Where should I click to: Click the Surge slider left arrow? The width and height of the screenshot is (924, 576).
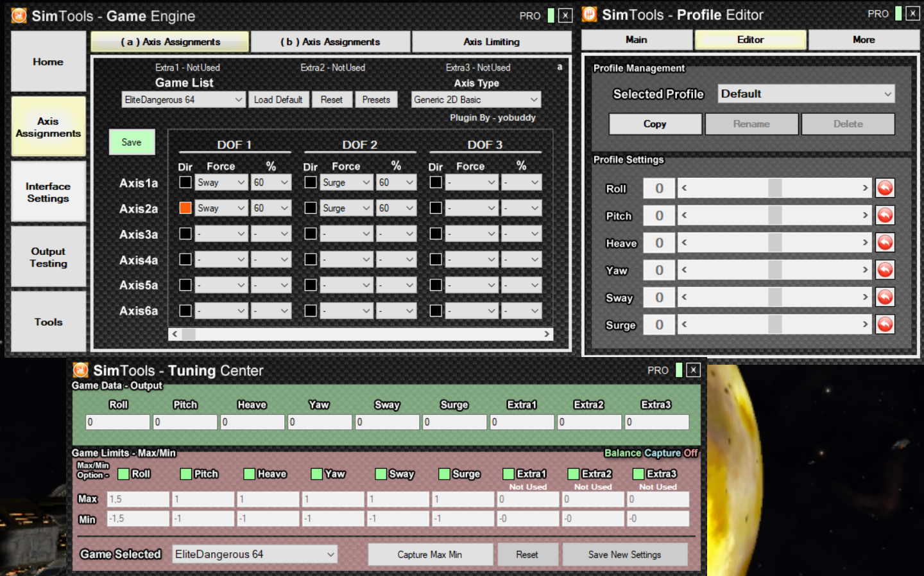coord(684,324)
